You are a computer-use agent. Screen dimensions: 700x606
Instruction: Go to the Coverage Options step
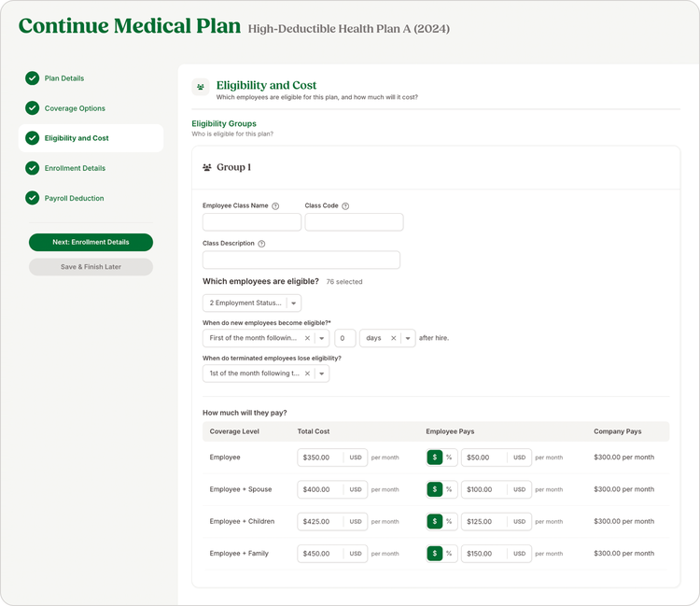tap(75, 108)
